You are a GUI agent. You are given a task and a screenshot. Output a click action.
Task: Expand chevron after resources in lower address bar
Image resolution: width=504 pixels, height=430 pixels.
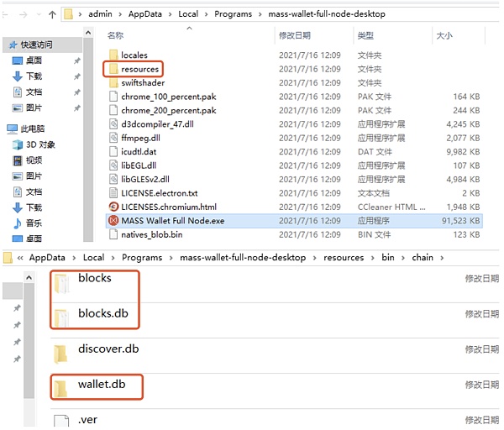coord(372,258)
